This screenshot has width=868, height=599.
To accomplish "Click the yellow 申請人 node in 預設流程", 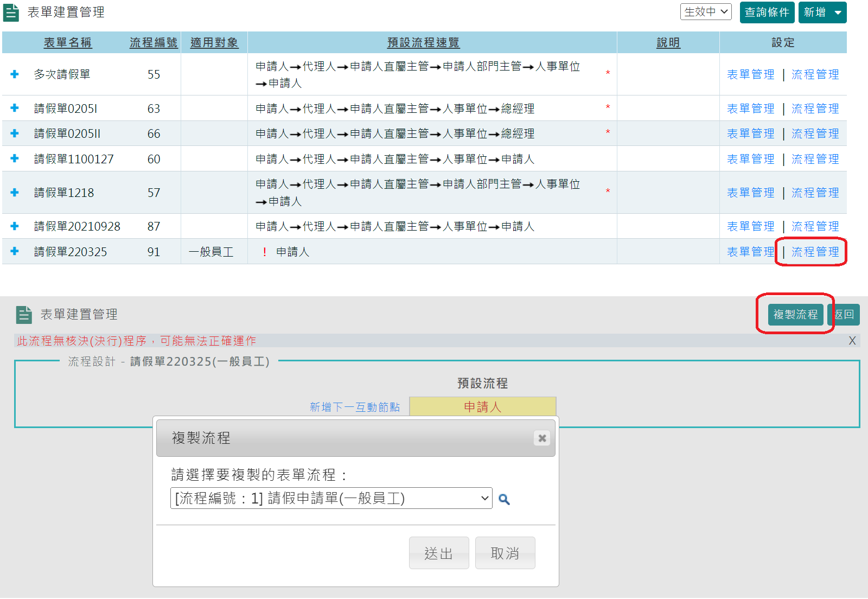I will [x=482, y=406].
